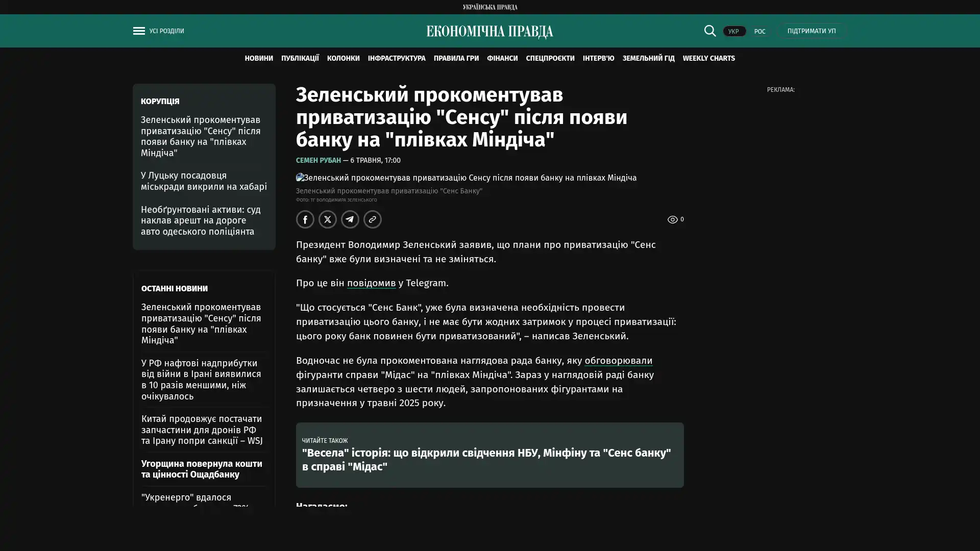Go to КОЛОНКИ section
Image resolution: width=980 pixels, height=551 pixels.
(x=344, y=58)
